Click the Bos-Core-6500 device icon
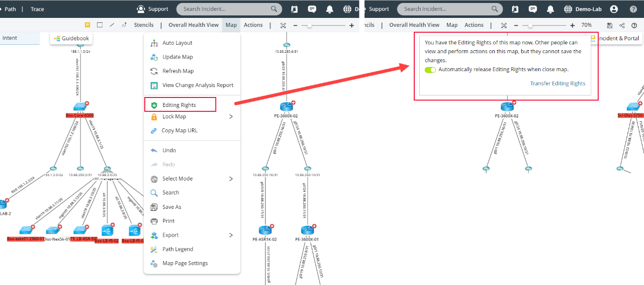Image resolution: width=644 pixels, height=285 pixels. [80, 106]
